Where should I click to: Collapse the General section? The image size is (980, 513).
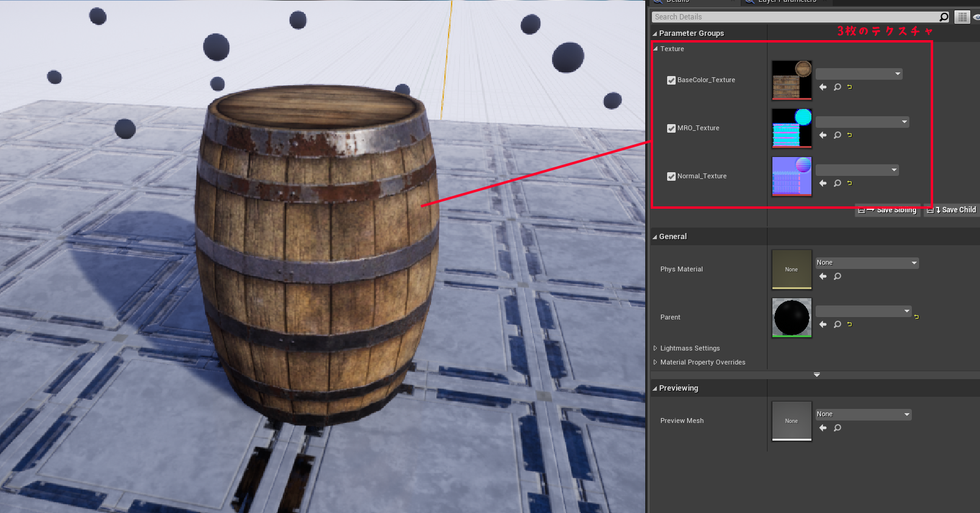(655, 237)
